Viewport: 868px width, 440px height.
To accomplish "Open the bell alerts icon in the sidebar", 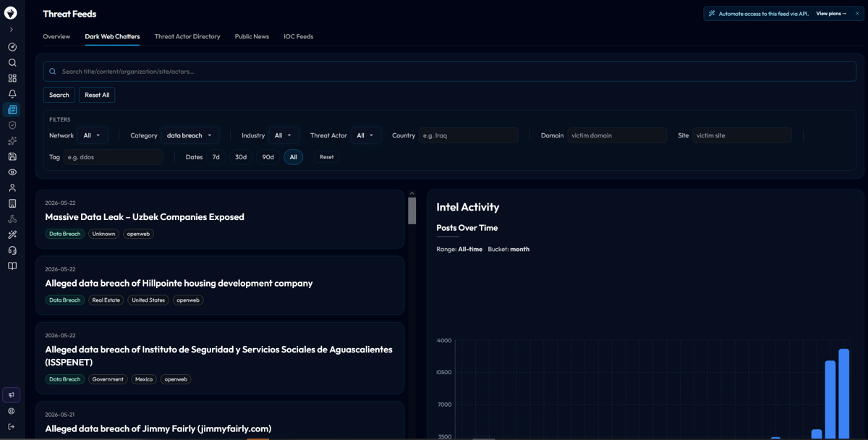I will coord(12,94).
